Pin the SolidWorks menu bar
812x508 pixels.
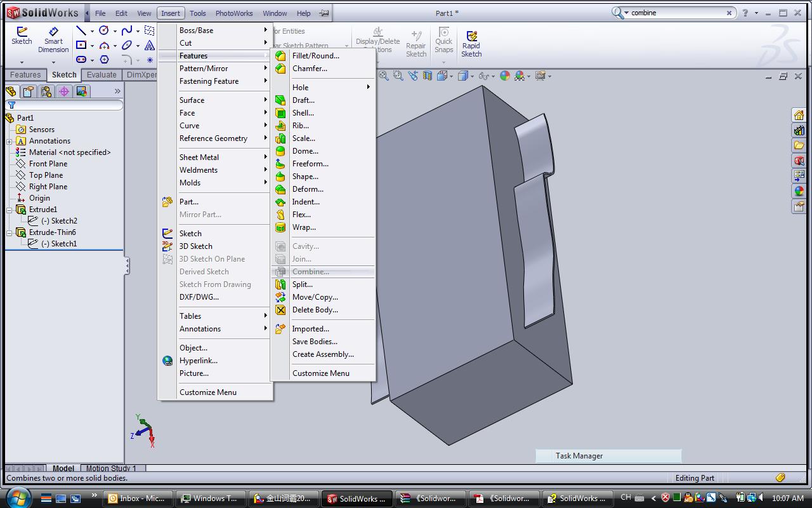[x=324, y=13]
